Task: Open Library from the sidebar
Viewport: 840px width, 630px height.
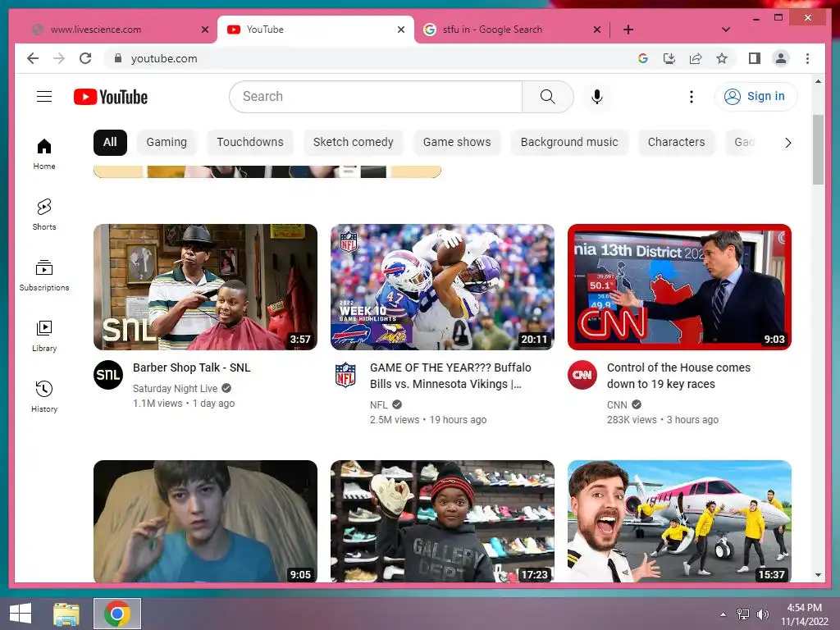Action: coord(44,336)
